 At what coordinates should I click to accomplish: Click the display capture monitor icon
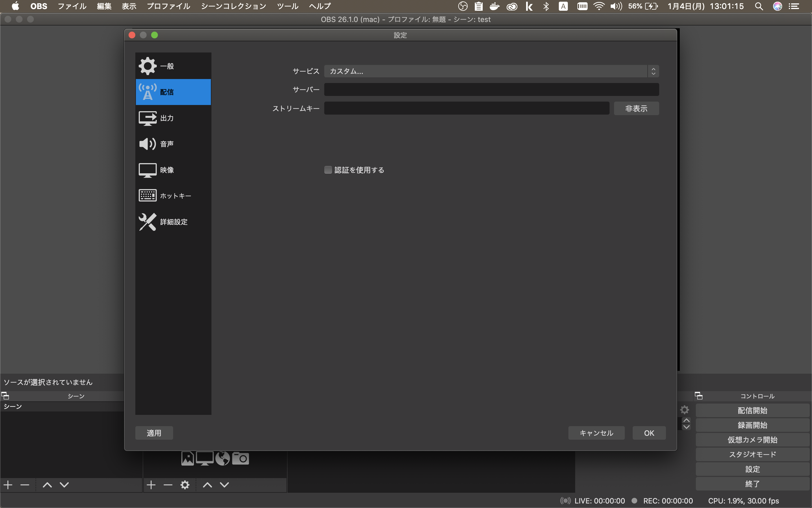pos(205,458)
